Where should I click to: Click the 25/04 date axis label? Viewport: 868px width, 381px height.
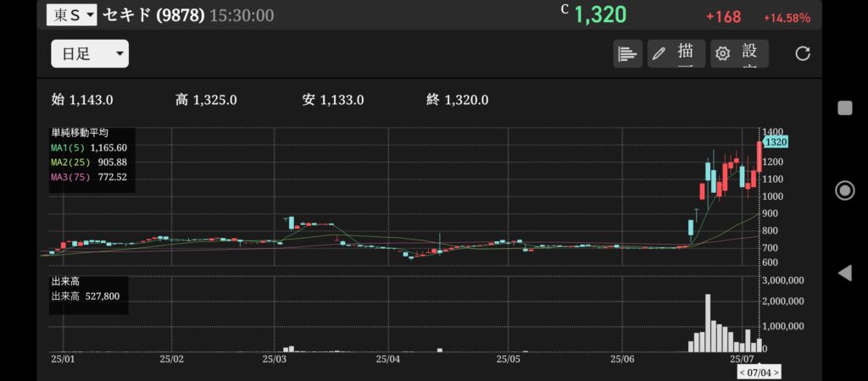tap(388, 360)
